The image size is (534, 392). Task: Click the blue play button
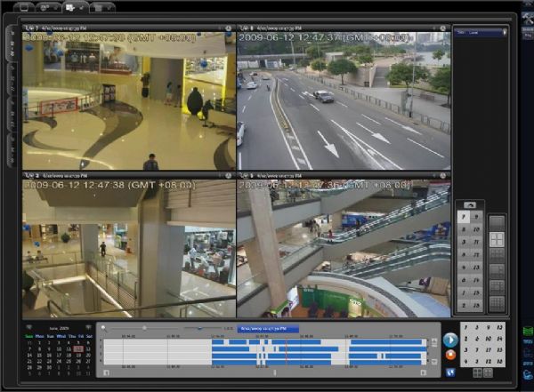(x=449, y=340)
